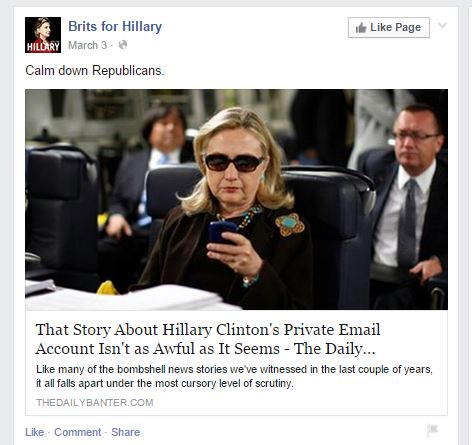Viewport: 472px width, 445px height.
Task: Click Comment under the post
Action: point(78,432)
